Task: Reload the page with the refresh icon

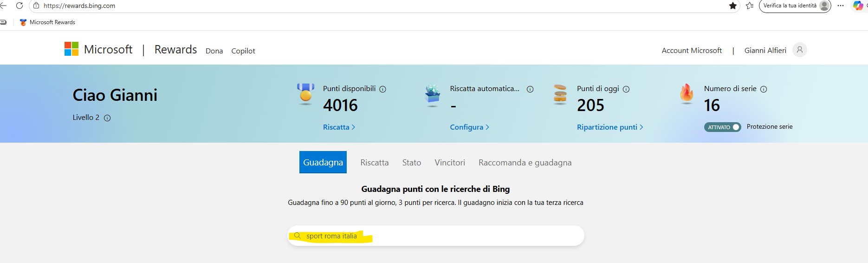Action: pos(19,6)
